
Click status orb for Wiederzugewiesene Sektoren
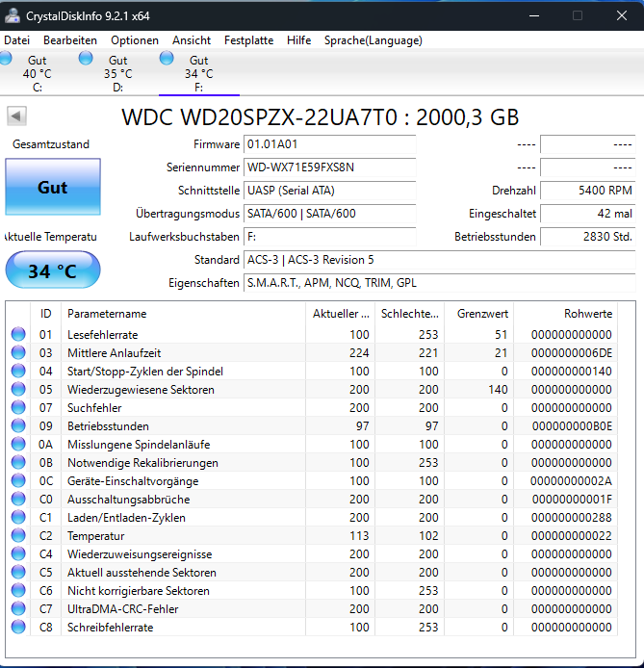(18, 389)
